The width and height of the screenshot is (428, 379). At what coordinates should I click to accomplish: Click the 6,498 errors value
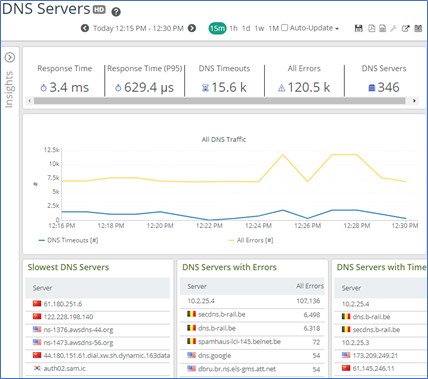(x=312, y=315)
